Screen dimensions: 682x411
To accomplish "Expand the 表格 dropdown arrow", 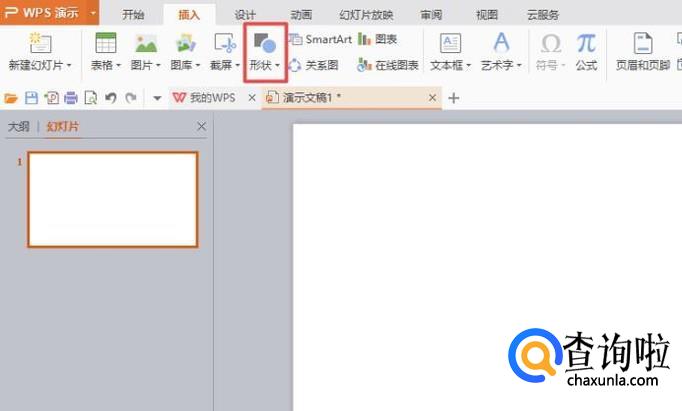I will 118,66.
